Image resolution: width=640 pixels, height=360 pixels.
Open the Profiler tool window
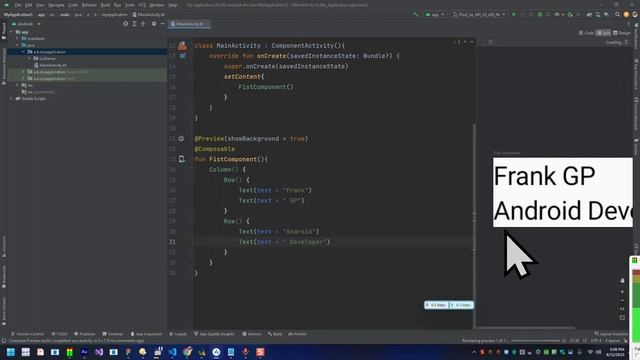coord(297,334)
